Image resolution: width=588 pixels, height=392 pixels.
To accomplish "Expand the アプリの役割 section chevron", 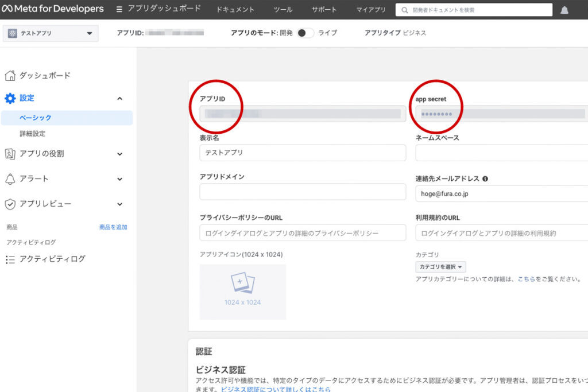I will pos(119,154).
